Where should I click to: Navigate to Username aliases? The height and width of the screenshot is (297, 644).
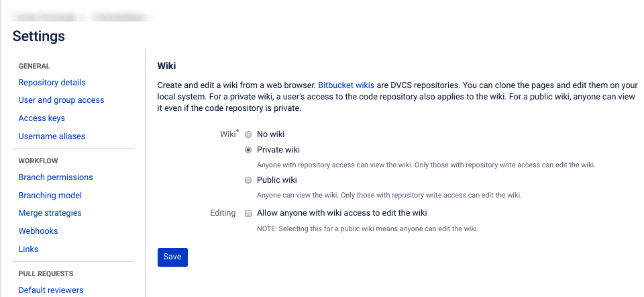coord(52,136)
